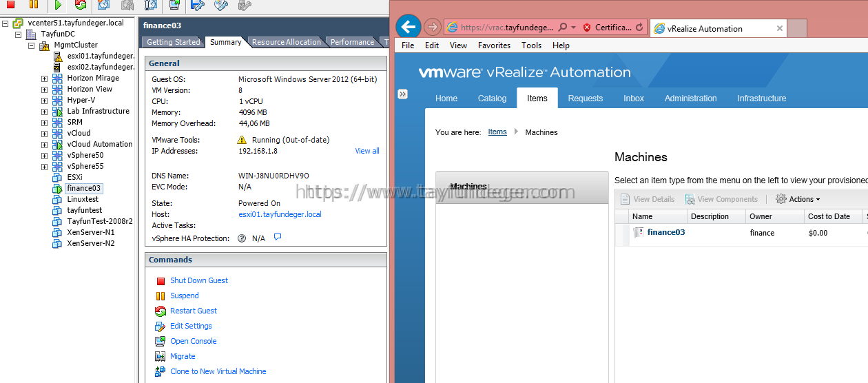Collapse the TayfunDC datacenter node

(19, 34)
